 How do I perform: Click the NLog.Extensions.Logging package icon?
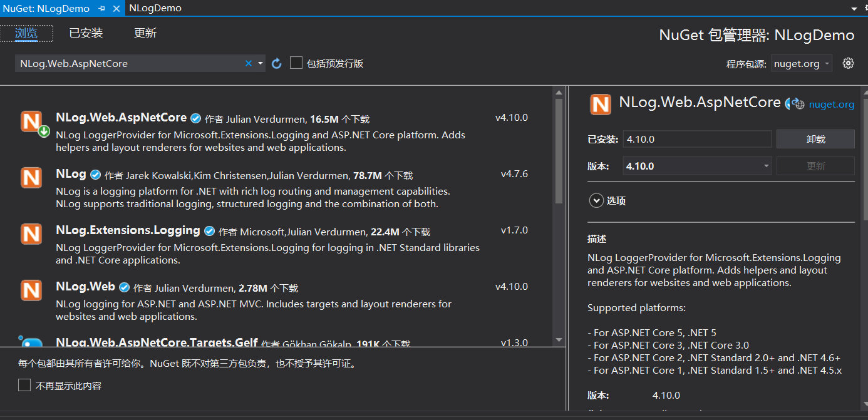31,234
